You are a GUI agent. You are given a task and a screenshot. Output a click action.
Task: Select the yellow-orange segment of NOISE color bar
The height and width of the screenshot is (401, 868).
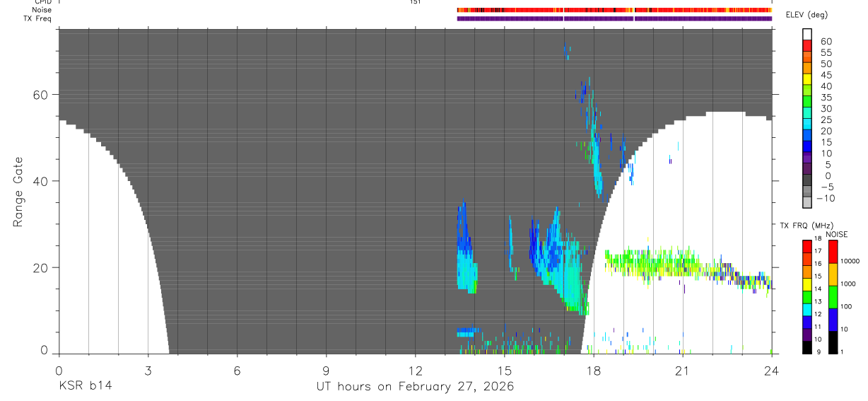(x=833, y=274)
